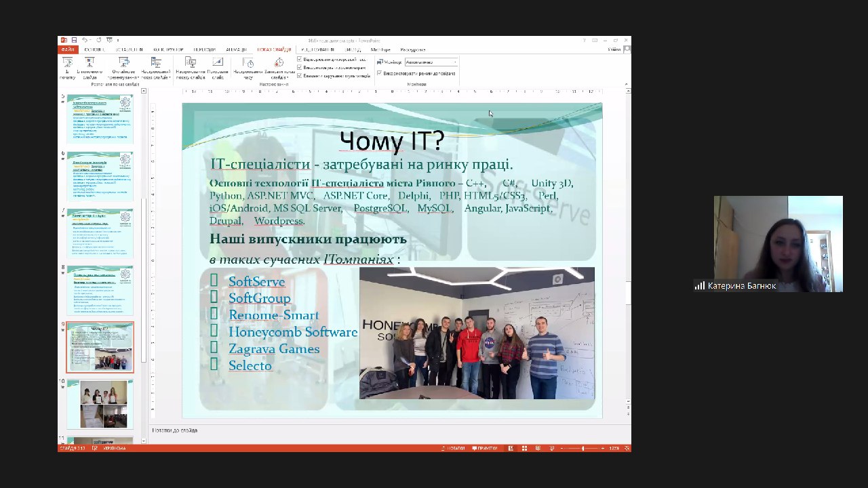The height and width of the screenshot is (488, 868).
Task: Select slide 7 thumbnail in the panel
Action: click(100, 232)
